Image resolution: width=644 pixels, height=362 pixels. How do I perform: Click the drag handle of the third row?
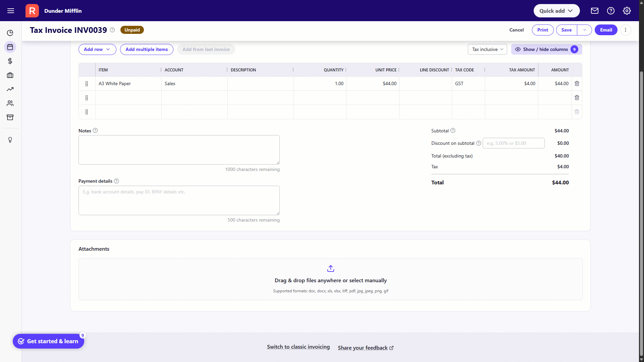pos(87,112)
